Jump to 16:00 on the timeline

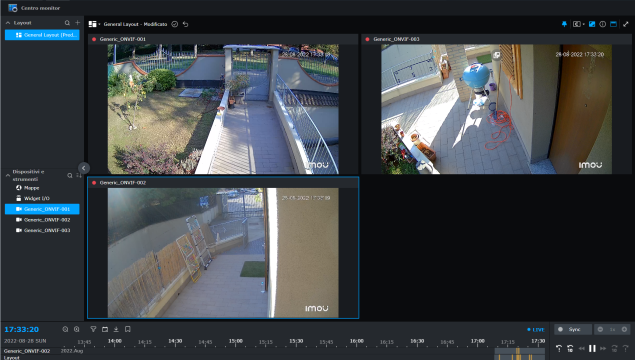(357, 341)
